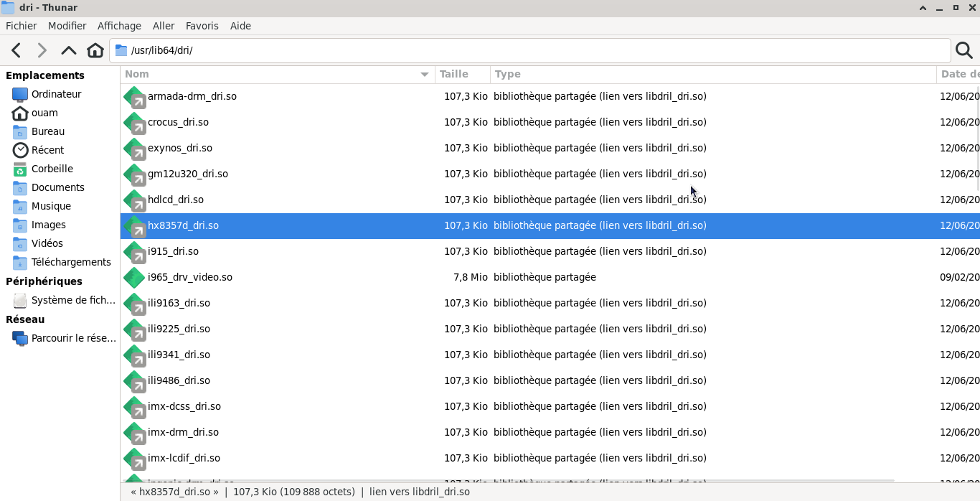Click Parcourir le réseau entry

(x=73, y=338)
